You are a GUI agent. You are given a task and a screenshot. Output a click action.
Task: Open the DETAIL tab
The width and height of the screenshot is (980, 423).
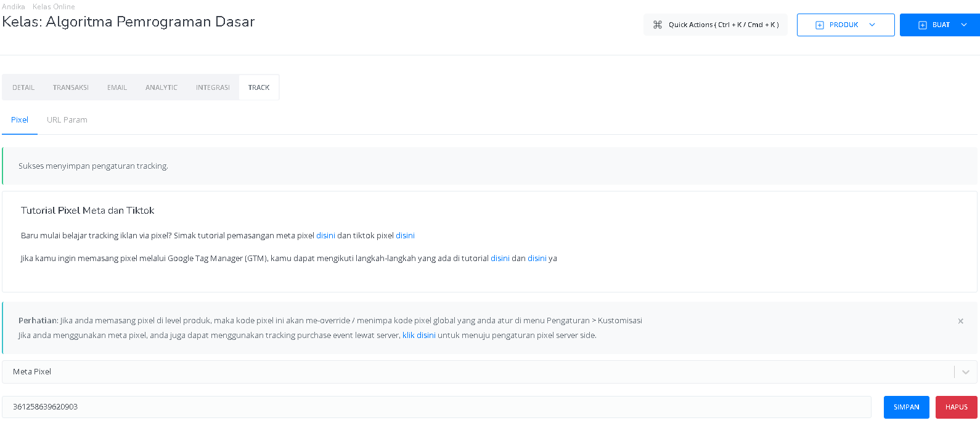point(23,87)
